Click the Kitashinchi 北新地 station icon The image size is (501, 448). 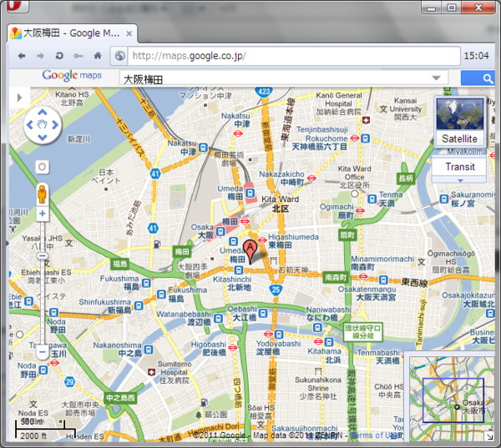[x=238, y=270]
